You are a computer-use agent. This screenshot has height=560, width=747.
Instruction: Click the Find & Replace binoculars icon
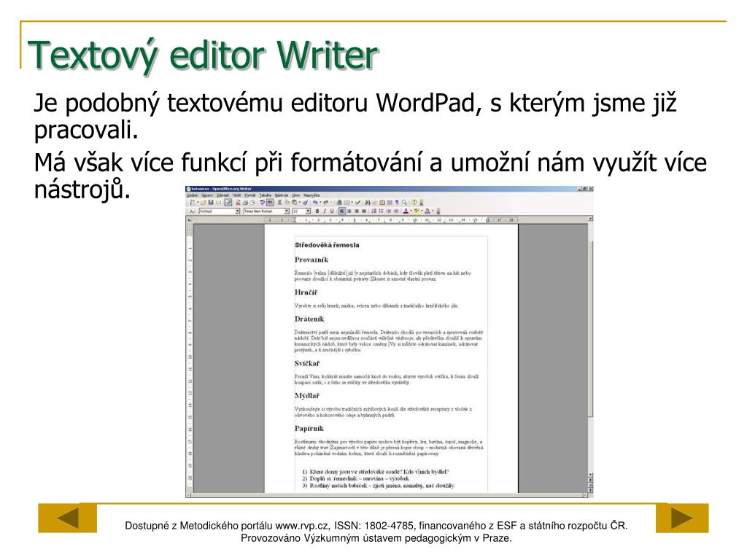tap(368, 202)
